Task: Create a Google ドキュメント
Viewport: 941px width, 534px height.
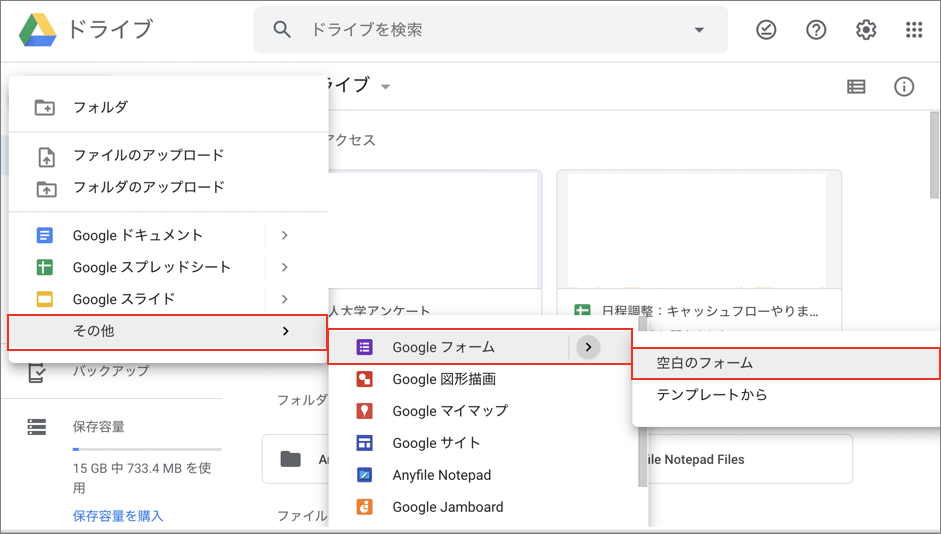Action: 137,235
